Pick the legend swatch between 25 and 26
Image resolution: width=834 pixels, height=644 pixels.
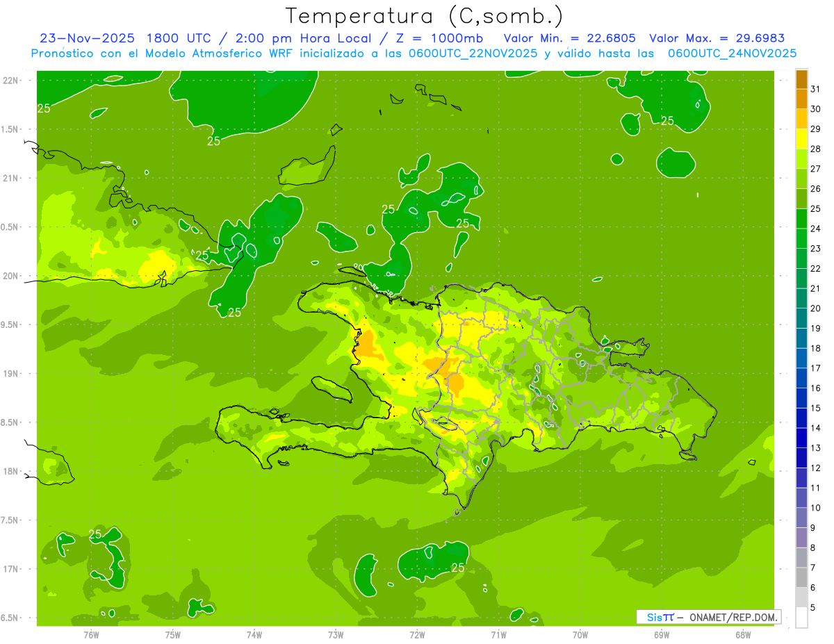click(x=801, y=199)
